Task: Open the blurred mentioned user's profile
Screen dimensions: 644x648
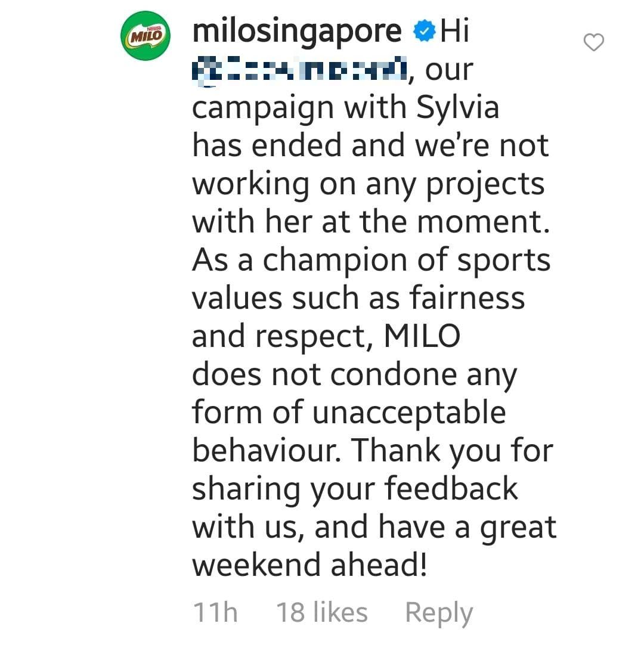Action: (299, 70)
